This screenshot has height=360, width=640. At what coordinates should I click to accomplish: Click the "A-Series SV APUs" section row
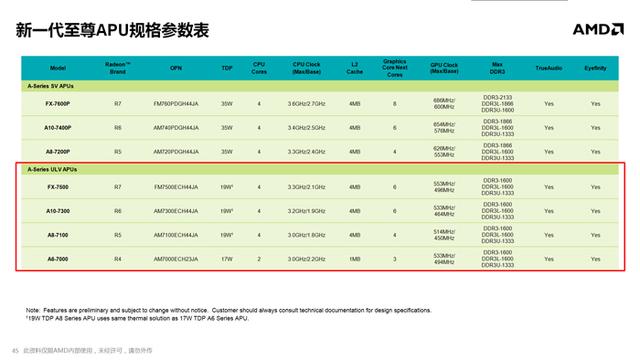[320, 86]
